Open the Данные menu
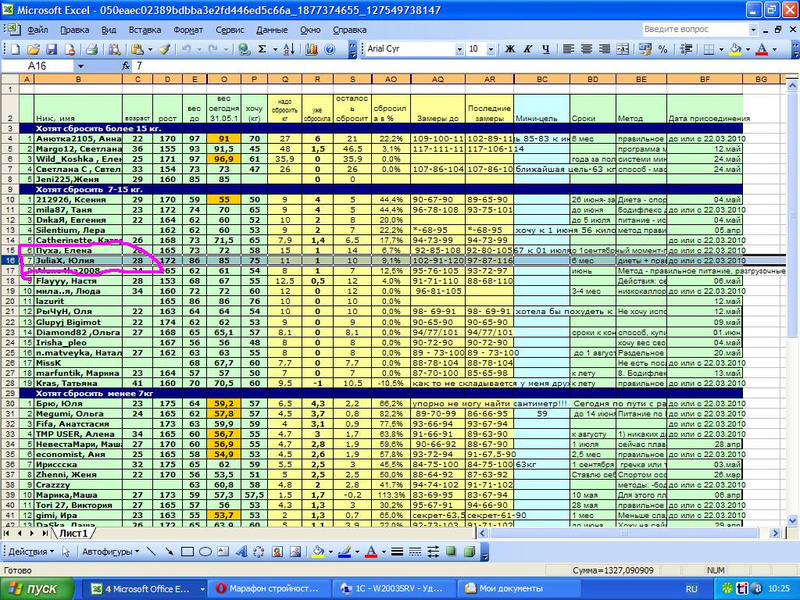The height and width of the screenshot is (600, 800). click(272, 30)
